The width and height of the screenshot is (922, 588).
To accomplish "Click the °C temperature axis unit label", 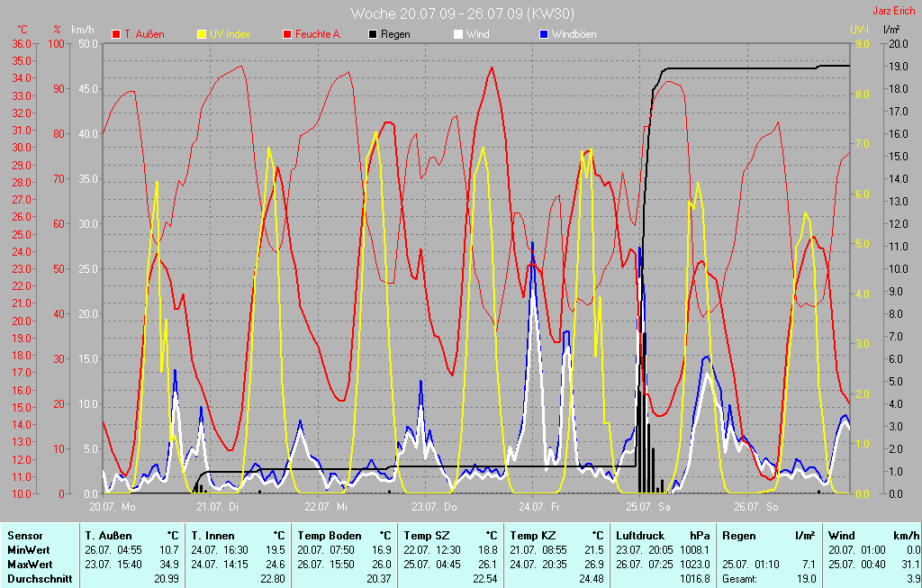I will click(x=23, y=30).
